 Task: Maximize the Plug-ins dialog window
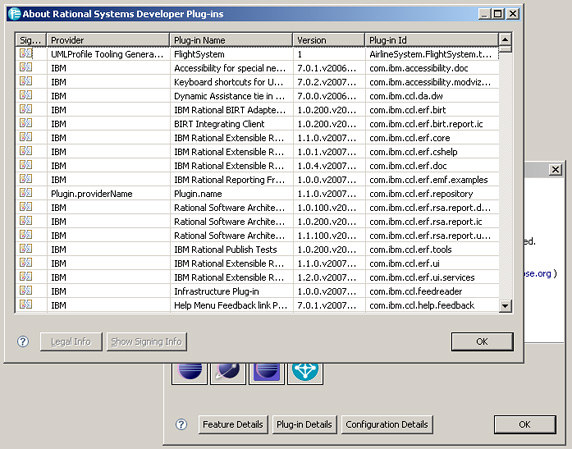[x=498, y=14]
